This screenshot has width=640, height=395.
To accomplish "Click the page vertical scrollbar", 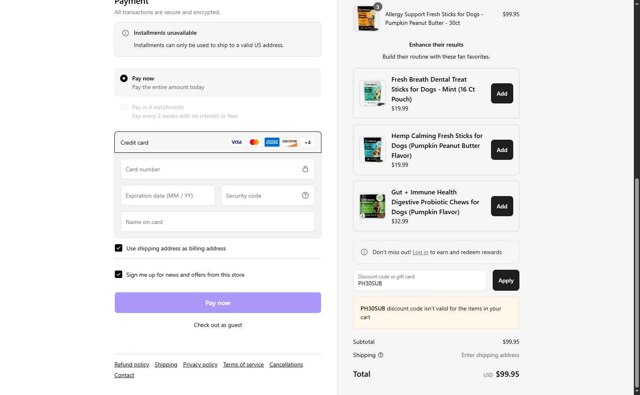I will click(636, 282).
